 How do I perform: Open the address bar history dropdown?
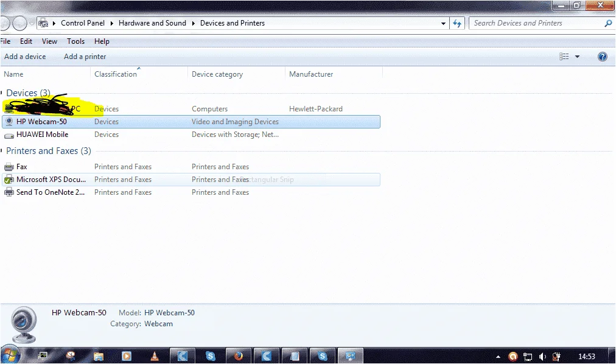point(443,24)
